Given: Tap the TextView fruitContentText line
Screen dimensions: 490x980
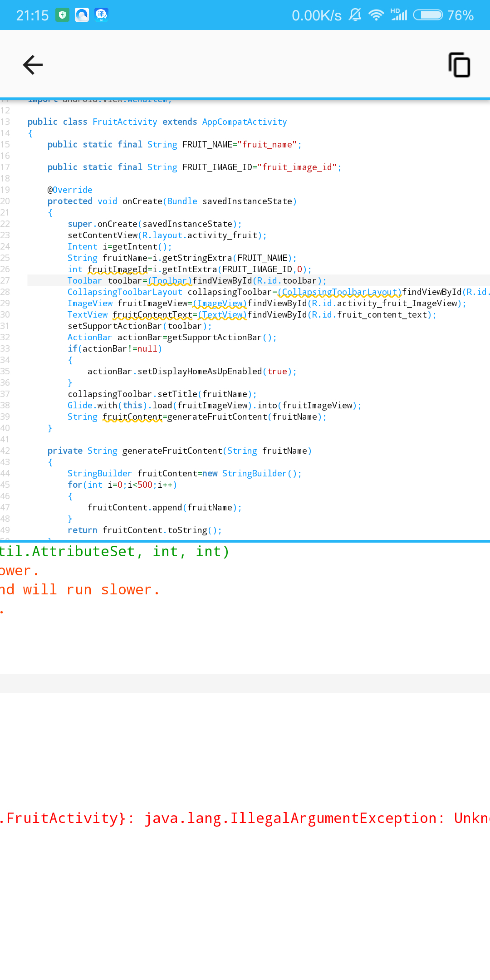Looking at the screenshot, I should click(x=252, y=314).
